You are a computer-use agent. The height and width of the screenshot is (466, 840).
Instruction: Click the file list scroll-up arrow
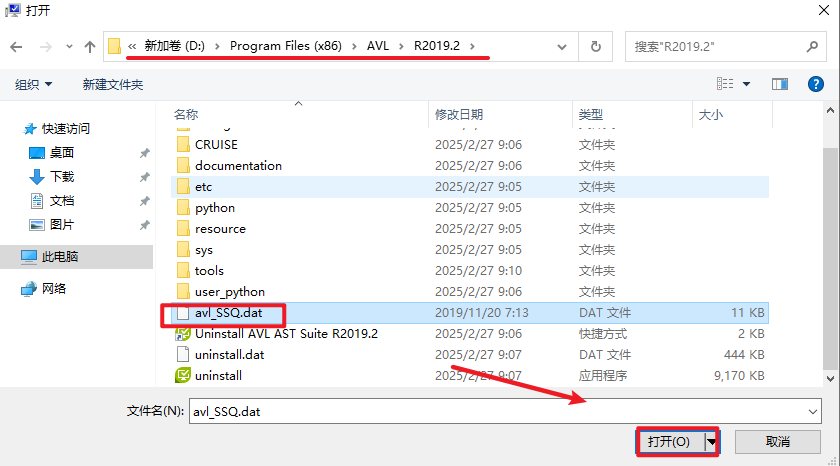point(830,111)
